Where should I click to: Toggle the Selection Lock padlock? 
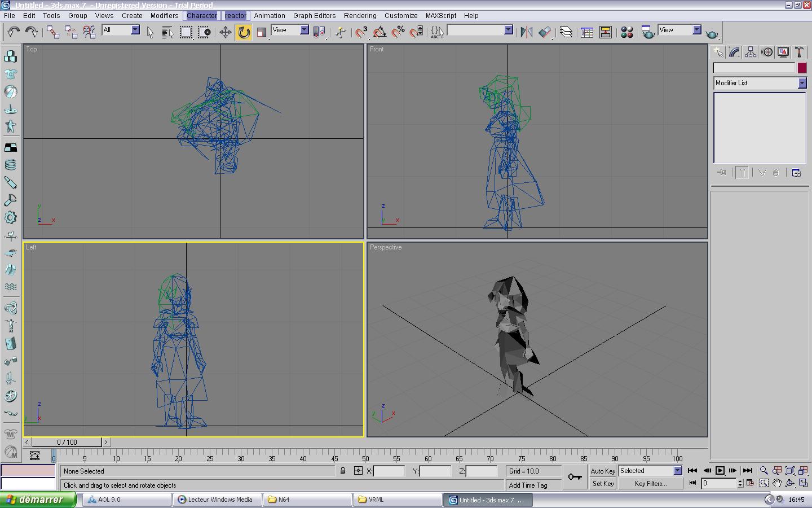pos(343,471)
